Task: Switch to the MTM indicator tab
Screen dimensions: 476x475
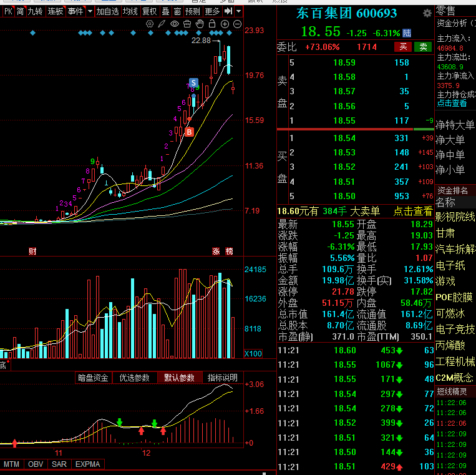Action: (11, 464)
